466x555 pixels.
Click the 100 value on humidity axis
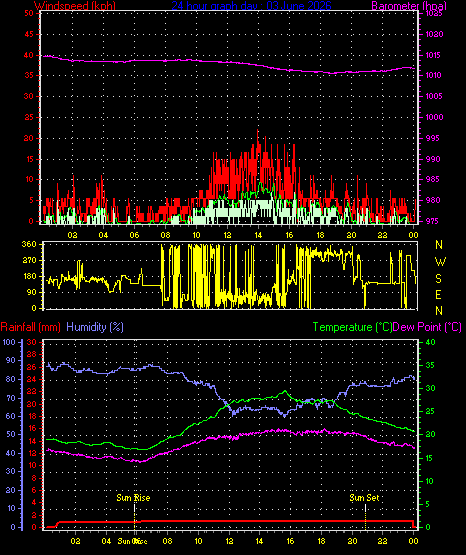coord(9,342)
